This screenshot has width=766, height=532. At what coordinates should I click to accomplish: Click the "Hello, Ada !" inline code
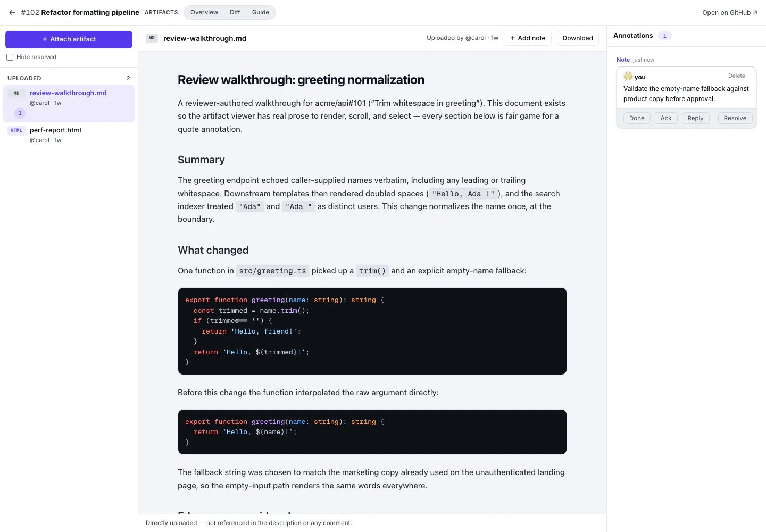pos(463,194)
